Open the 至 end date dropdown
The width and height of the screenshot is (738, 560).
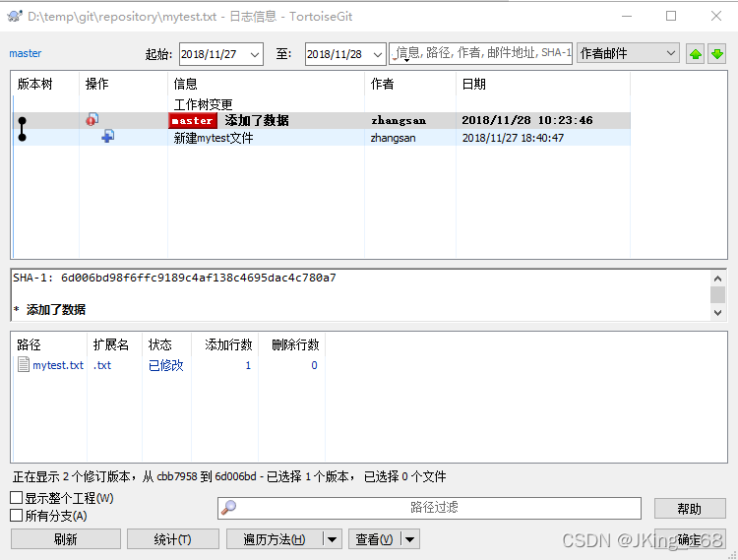378,54
